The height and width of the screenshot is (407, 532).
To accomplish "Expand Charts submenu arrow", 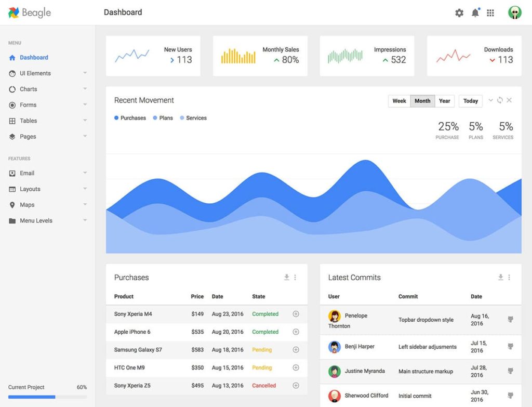I will 85,88.
